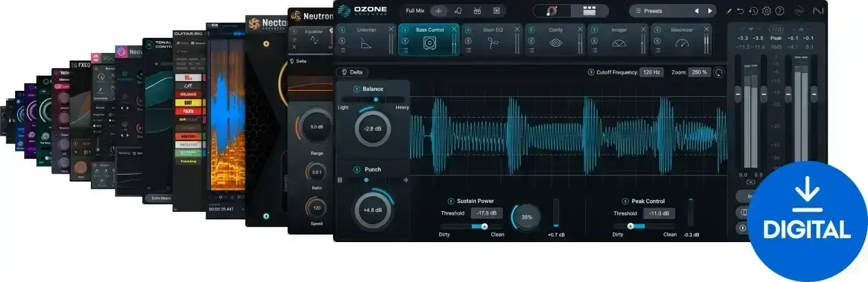Viewport: 868px width, 282px height.
Task: Open the Master Assistant view
Action: coord(552,11)
